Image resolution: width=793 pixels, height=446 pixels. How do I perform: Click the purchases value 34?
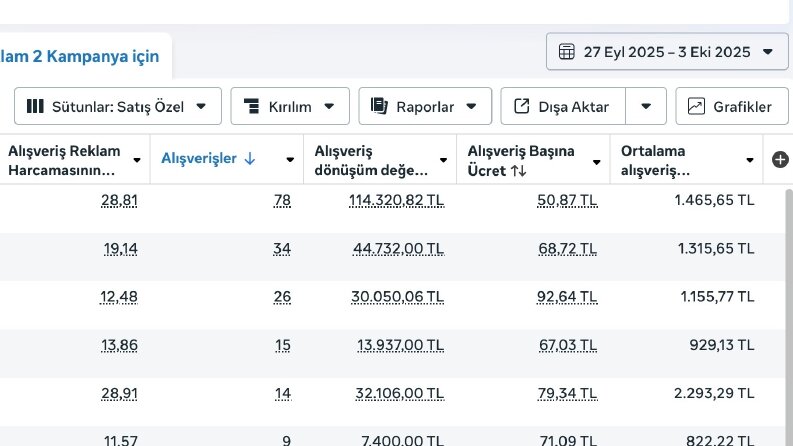pyautogui.click(x=282, y=249)
